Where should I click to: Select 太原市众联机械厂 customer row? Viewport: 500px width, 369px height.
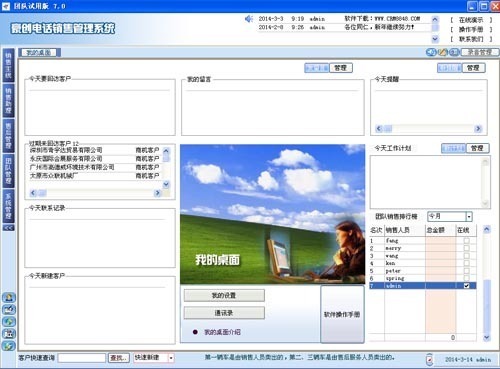tap(95, 176)
